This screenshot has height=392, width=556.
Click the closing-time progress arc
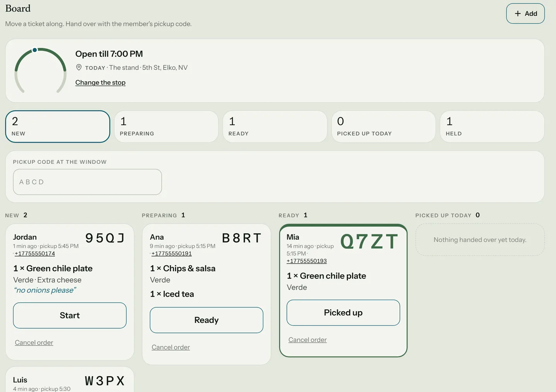click(41, 70)
